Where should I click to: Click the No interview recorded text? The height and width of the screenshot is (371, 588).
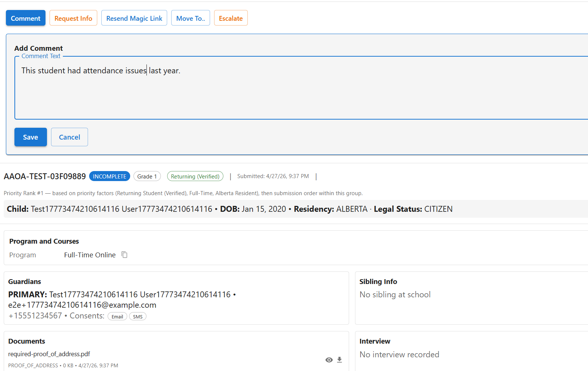(399, 354)
